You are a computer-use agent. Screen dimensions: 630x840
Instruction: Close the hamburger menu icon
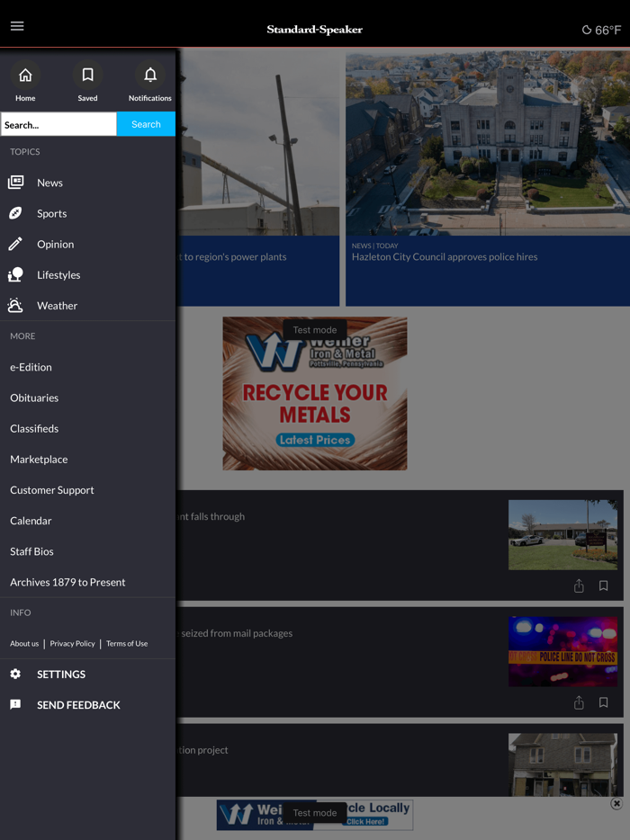tap(17, 26)
